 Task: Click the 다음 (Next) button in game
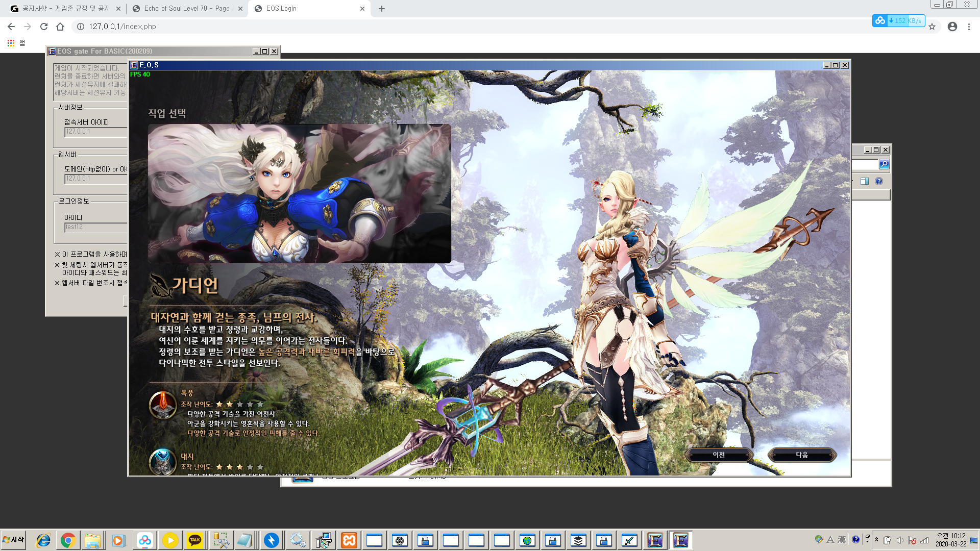click(802, 455)
